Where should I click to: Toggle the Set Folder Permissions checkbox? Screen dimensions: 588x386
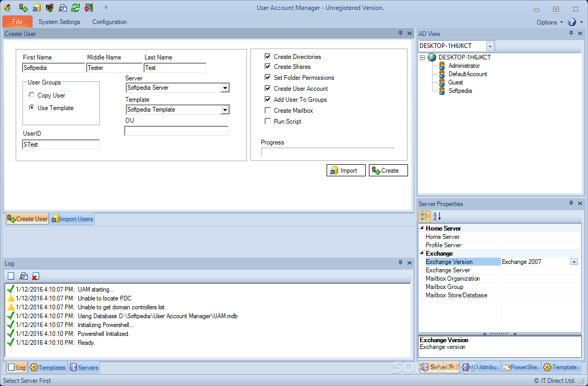pos(268,77)
